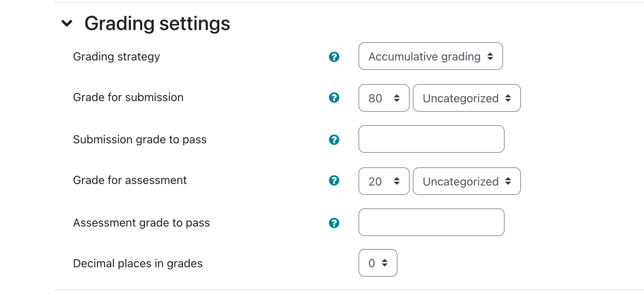Show help for Assessment grade to pass
The height and width of the screenshot is (295, 644).
(334, 223)
